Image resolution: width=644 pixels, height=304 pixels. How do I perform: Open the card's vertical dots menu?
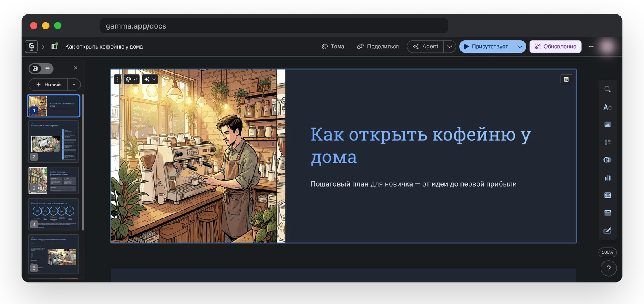[x=118, y=79]
